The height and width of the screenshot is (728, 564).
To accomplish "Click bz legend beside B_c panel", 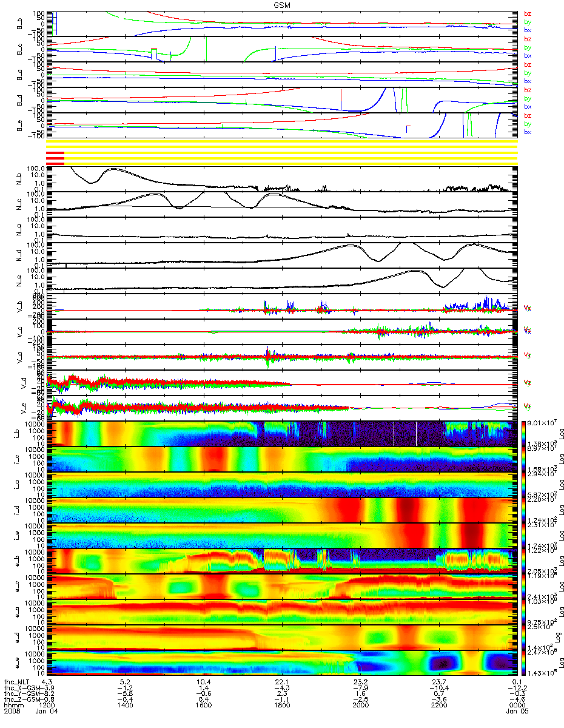I will click(x=528, y=39).
